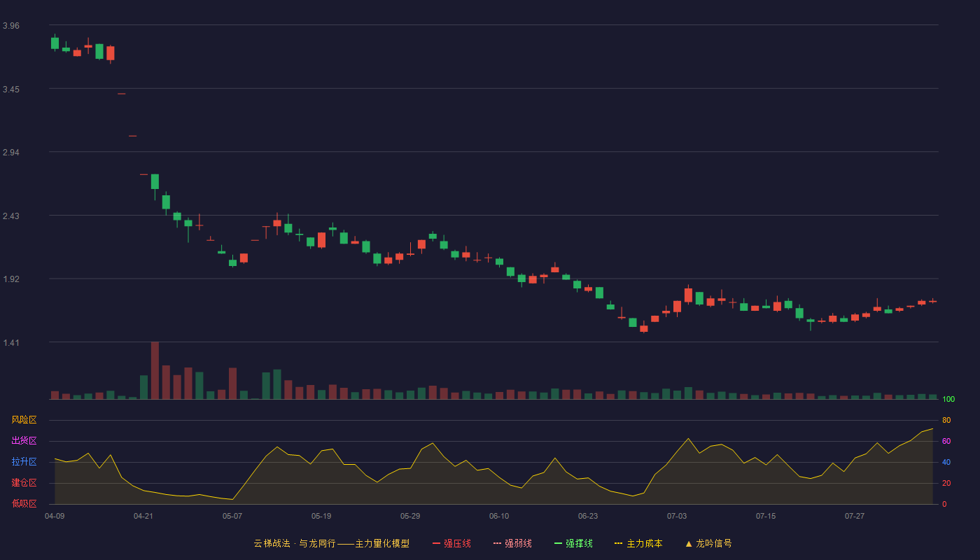Click the first green candlestick at 04-09
980x560 pixels.
55,43
